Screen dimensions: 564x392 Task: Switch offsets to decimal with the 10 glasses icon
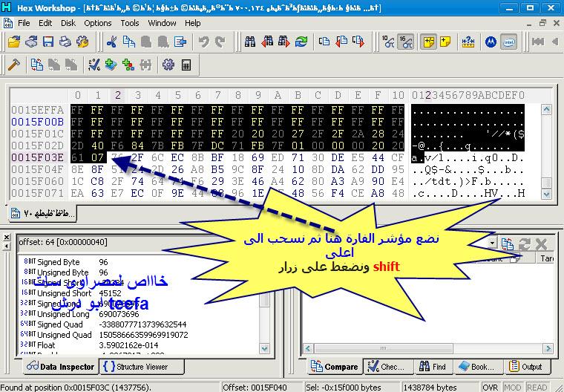coord(387,42)
